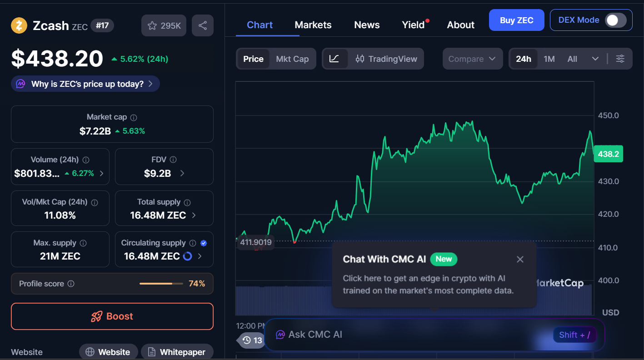Viewport: 644px width, 360px height.
Task: Click the Ask CMC AI input field
Action: [409, 335]
